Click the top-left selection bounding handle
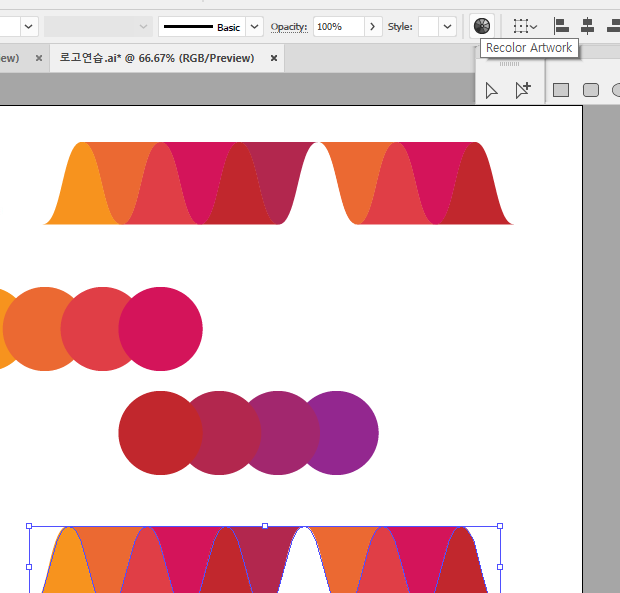 pyautogui.click(x=29, y=526)
